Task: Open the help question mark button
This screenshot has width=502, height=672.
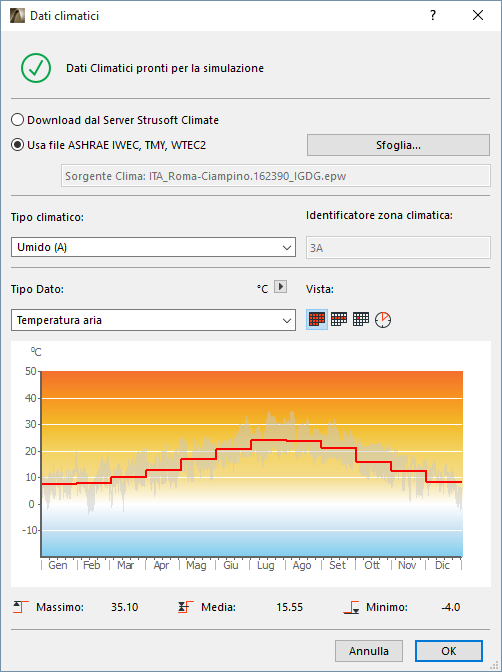Action: [x=433, y=15]
